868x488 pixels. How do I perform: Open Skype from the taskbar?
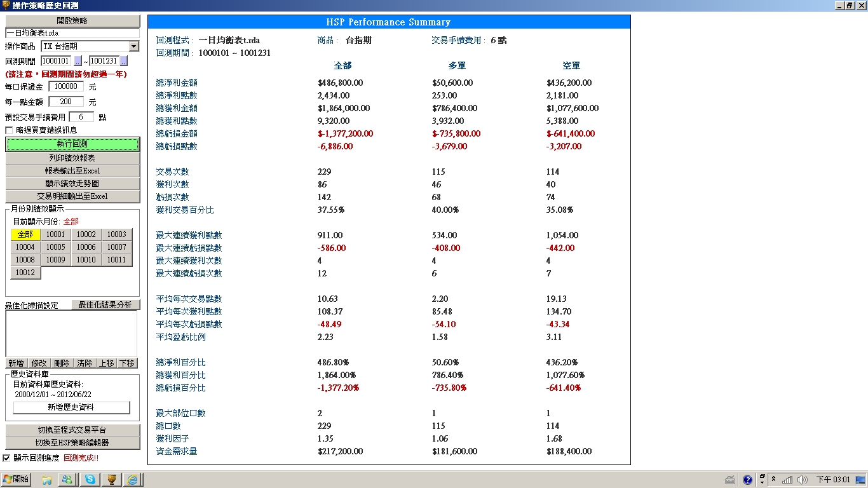(x=90, y=480)
